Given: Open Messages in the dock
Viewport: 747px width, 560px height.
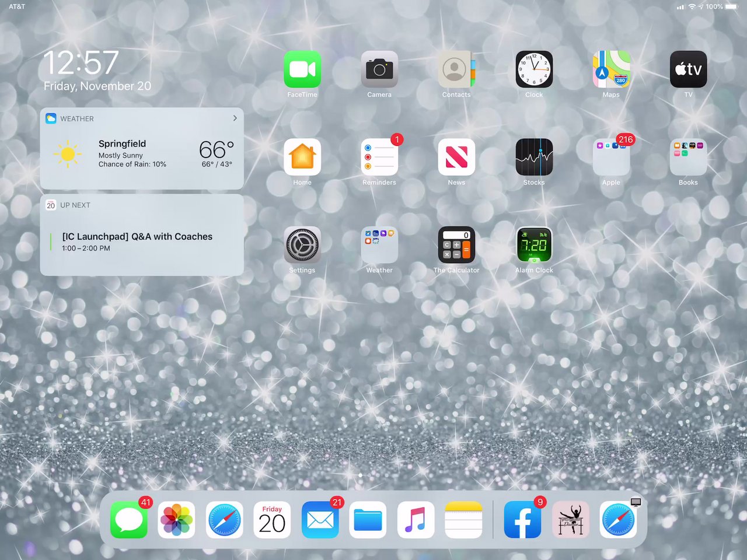Looking at the screenshot, I should (x=129, y=520).
